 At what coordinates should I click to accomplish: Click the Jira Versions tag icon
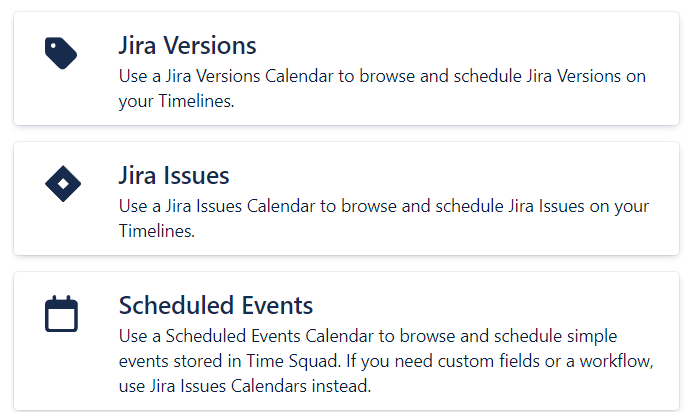click(x=61, y=53)
